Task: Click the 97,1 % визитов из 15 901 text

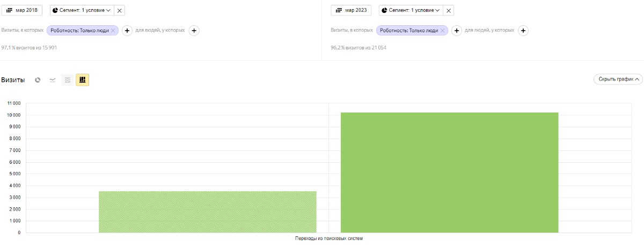Action: pyautogui.click(x=29, y=48)
